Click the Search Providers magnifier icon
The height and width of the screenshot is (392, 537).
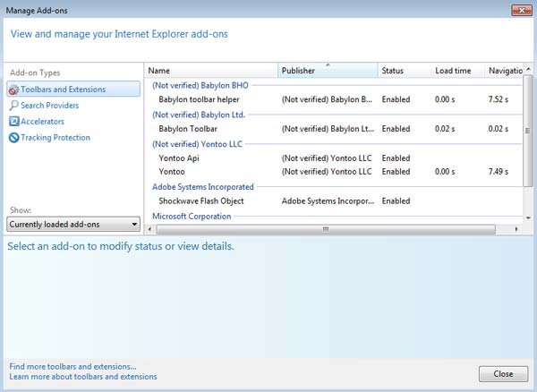[13, 106]
